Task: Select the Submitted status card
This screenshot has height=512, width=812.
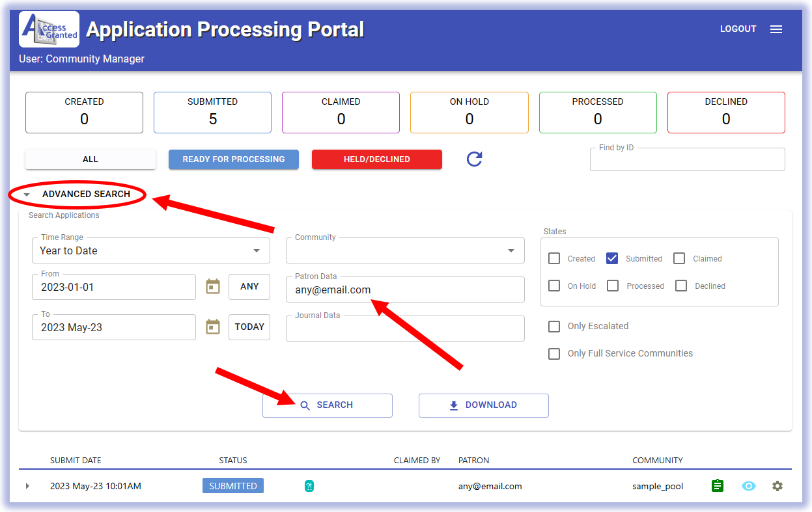Action: coord(212,113)
